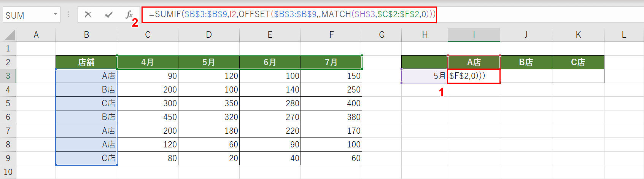Confirm formula with the checkmark icon
The width and height of the screenshot is (644, 179).
(x=109, y=15)
